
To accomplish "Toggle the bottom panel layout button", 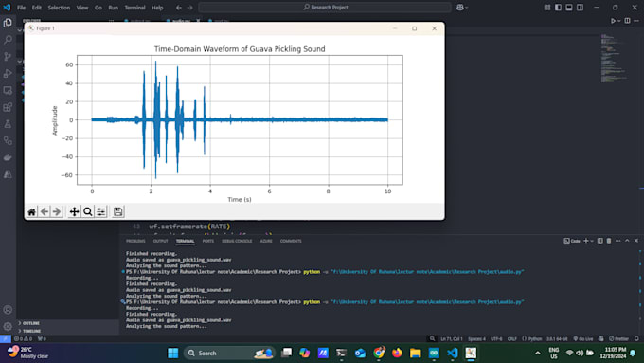I will [x=569, y=8].
